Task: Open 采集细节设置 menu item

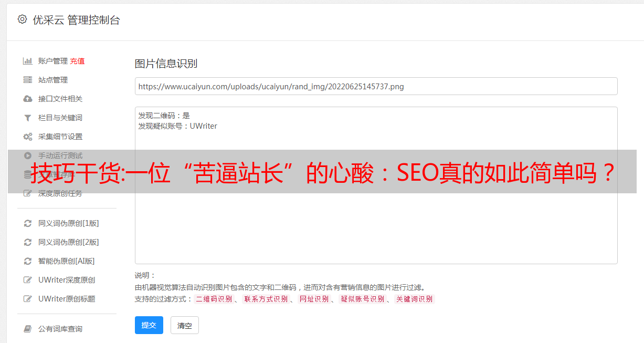Action: pyautogui.click(x=60, y=137)
